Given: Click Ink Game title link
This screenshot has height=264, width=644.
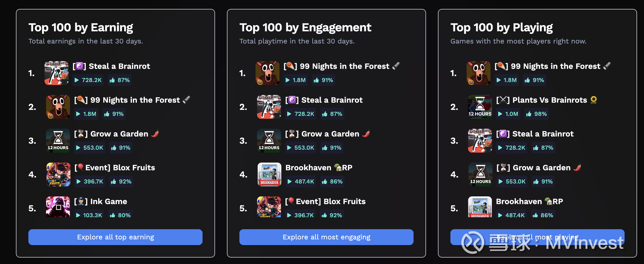Looking at the screenshot, I should pyautogui.click(x=108, y=202).
